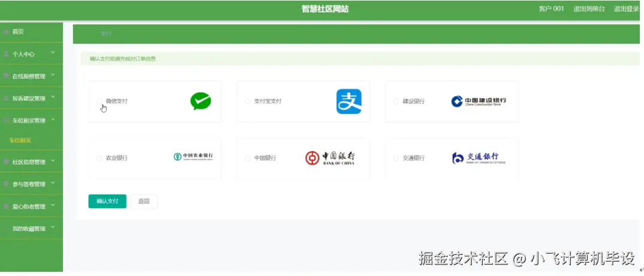This screenshot has height=276, width=644.
Task: Open the 在线报修管理 menu label
Action: 29,76
